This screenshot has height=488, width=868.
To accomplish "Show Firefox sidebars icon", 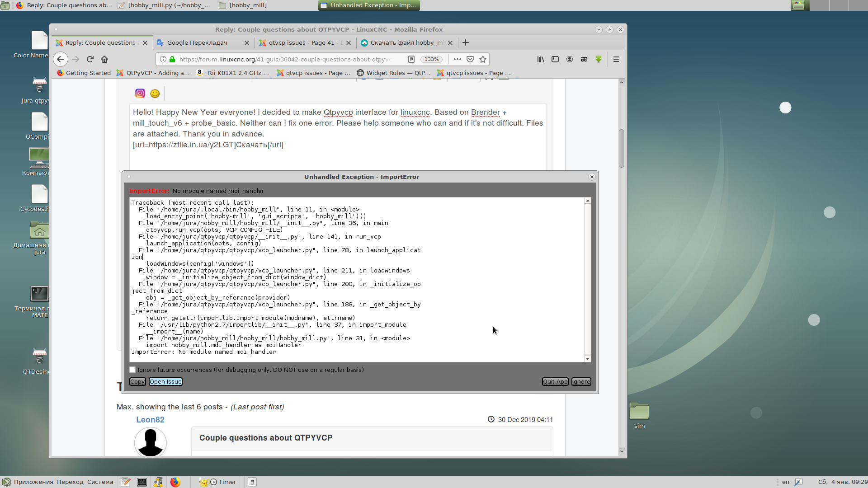I will [x=555, y=59].
